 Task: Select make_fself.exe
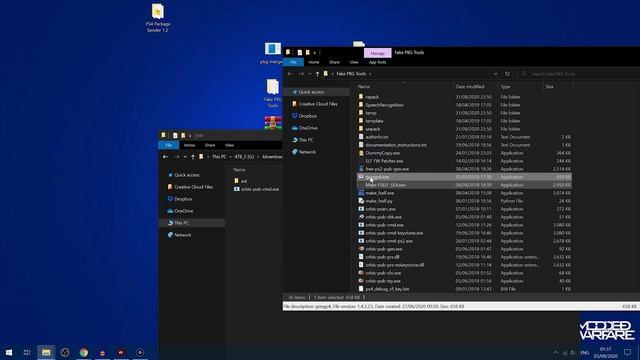[x=380, y=193]
